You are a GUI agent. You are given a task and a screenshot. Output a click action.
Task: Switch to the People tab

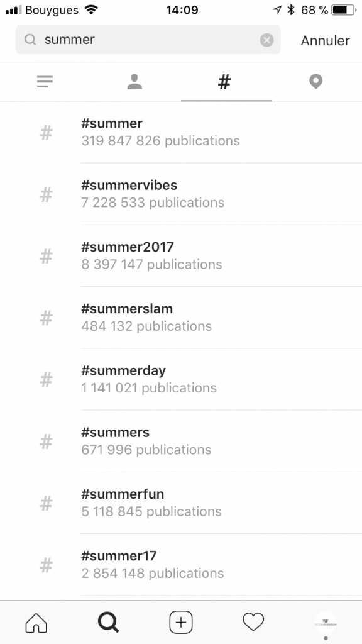pos(134,82)
